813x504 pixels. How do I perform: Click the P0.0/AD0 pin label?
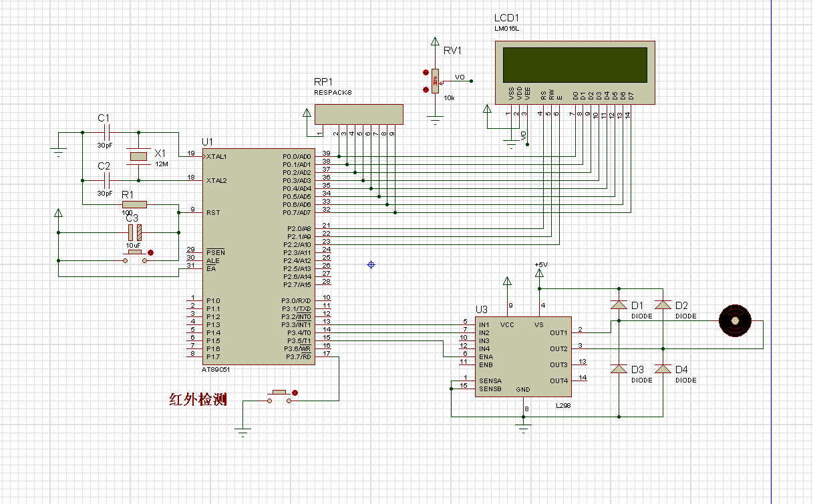tap(297, 156)
